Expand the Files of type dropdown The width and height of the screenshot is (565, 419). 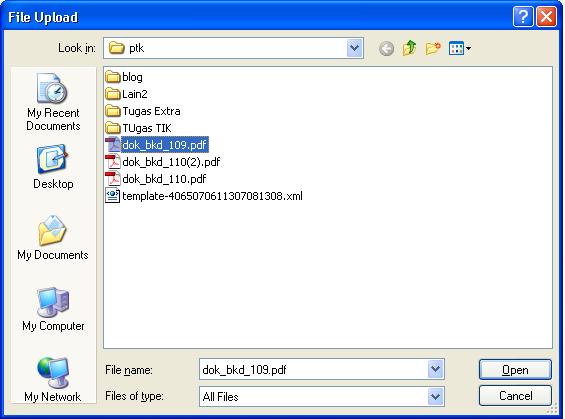[x=435, y=397]
